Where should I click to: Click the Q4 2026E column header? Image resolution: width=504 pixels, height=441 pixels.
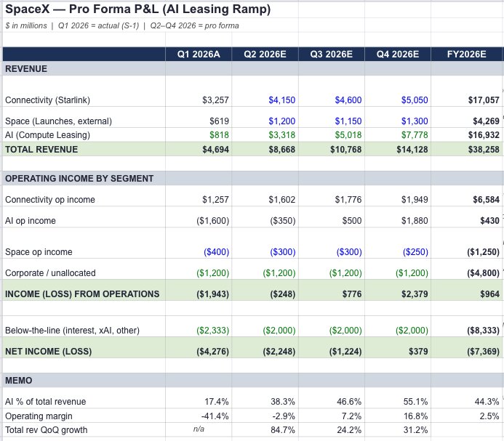tap(398, 54)
